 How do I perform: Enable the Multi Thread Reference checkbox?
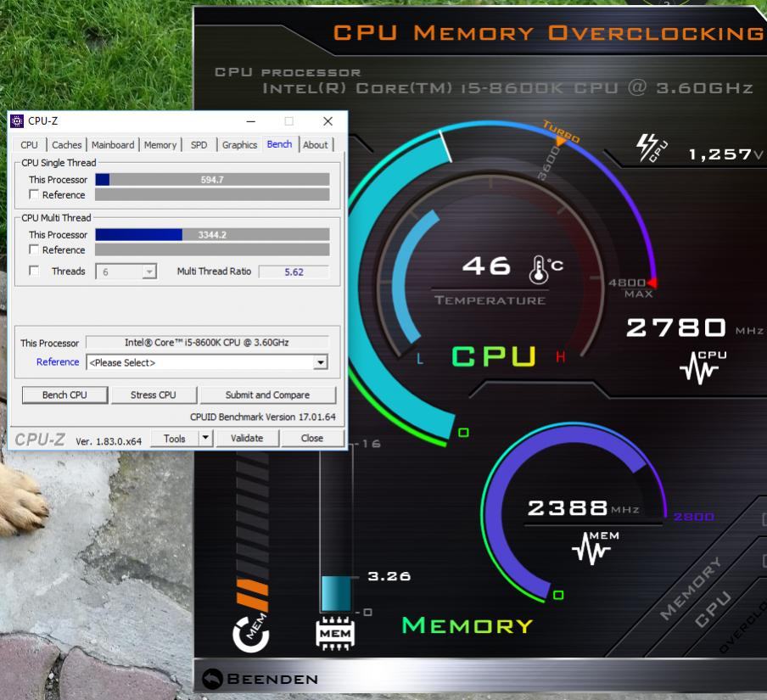pos(34,249)
